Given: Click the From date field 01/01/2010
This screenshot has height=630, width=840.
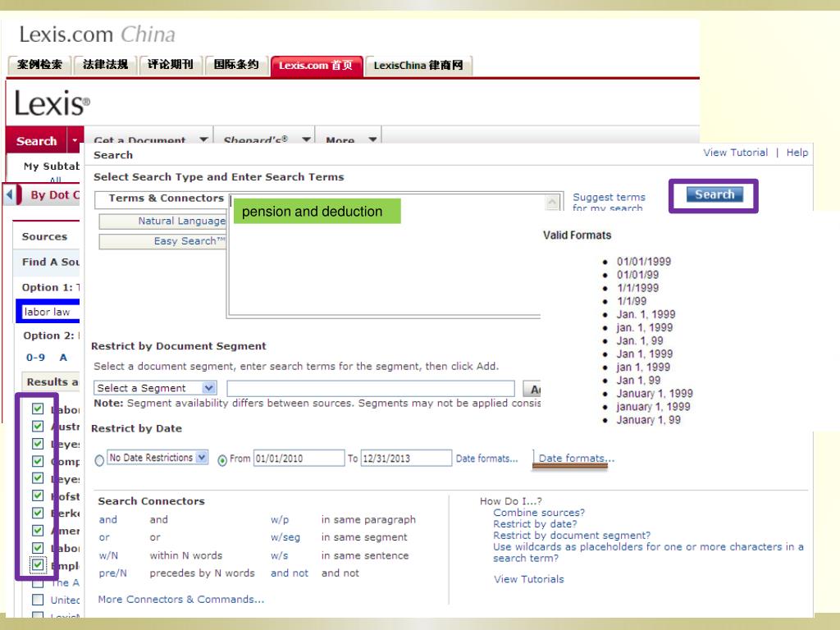Looking at the screenshot, I should 299,458.
